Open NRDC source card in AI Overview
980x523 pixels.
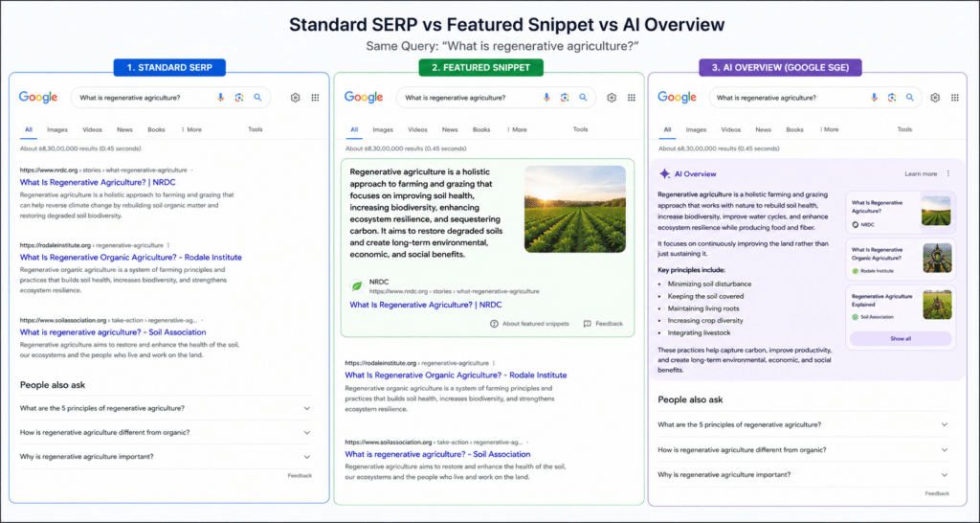[x=901, y=213]
